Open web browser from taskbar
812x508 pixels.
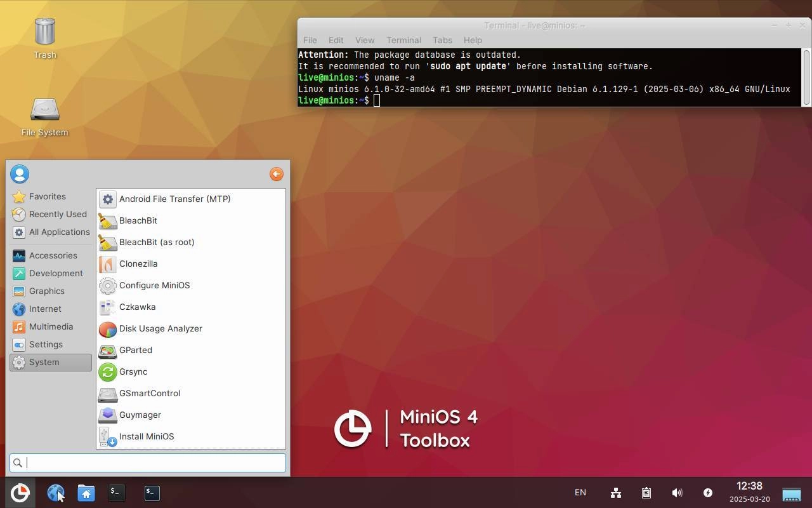(56, 493)
